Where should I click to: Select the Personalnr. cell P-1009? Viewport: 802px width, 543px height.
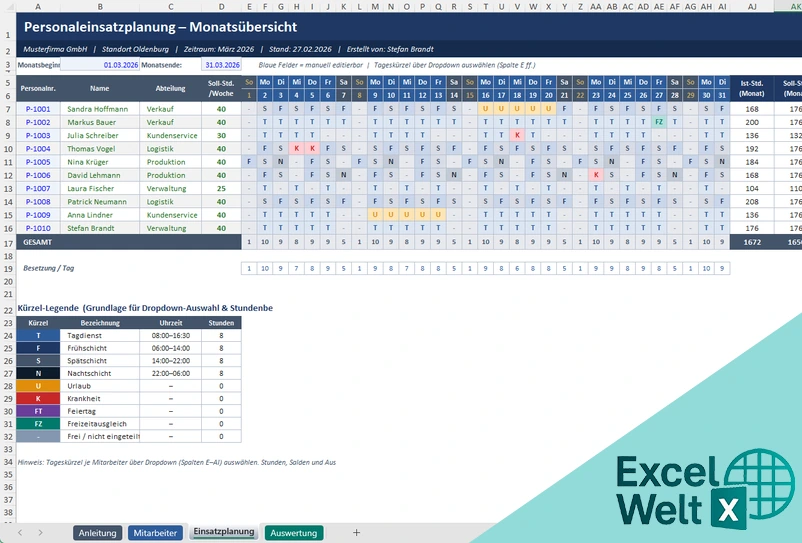coord(38,215)
